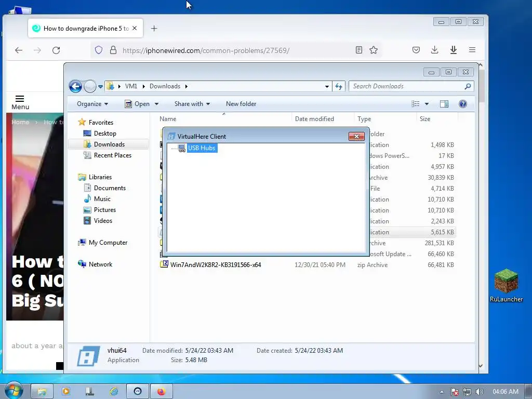
Task: Open Windows Start menu
Action: click(14, 391)
